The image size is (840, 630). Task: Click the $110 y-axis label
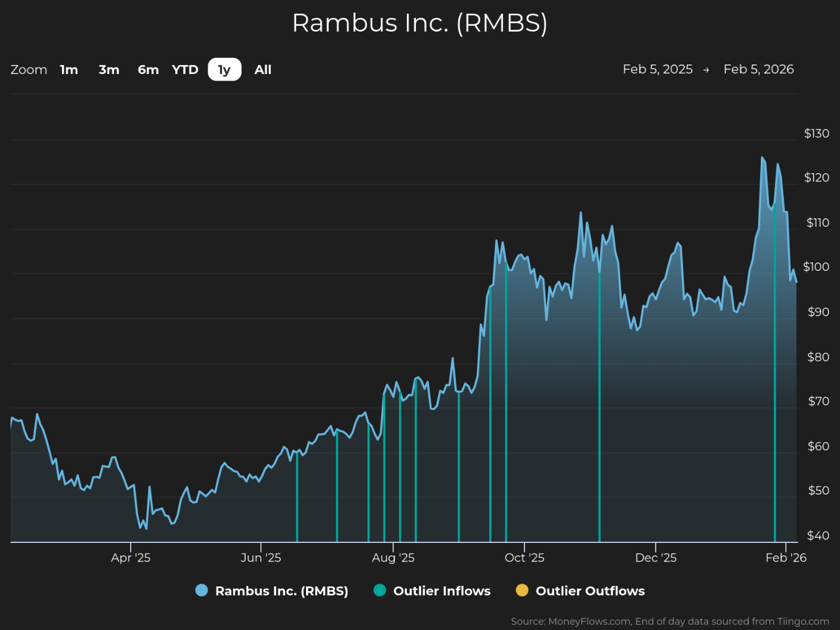click(x=817, y=223)
